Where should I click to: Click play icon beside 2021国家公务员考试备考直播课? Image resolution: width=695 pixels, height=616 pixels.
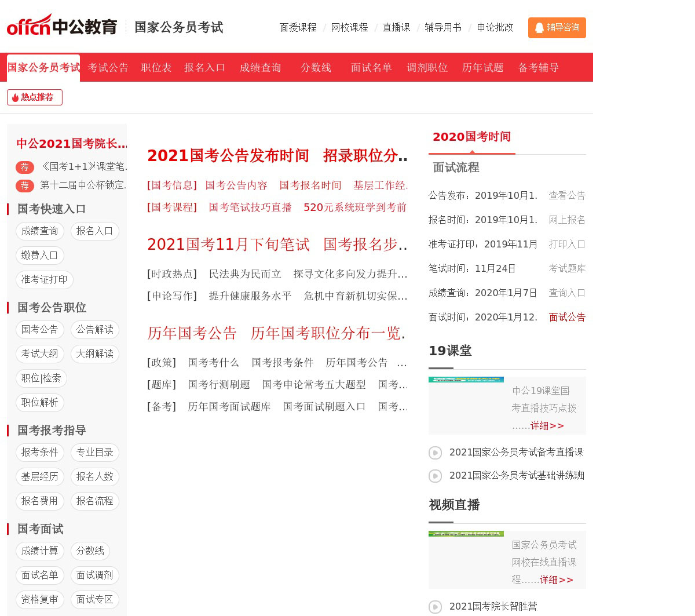coord(435,453)
